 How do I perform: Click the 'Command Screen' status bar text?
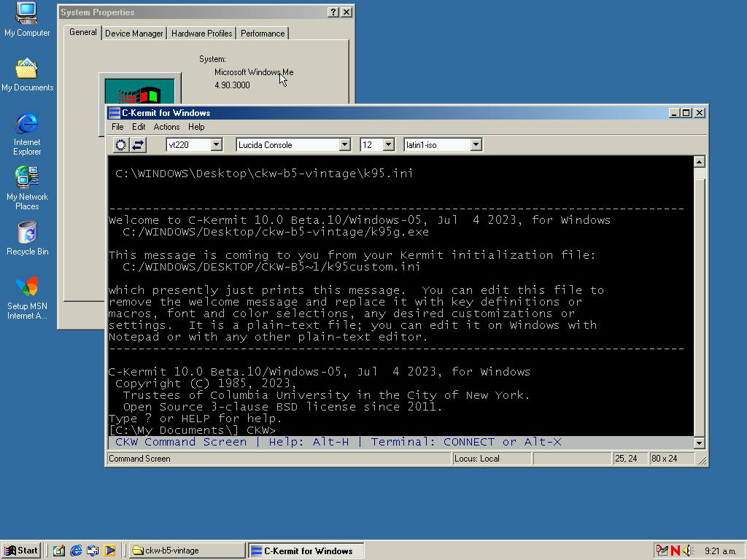(139, 459)
